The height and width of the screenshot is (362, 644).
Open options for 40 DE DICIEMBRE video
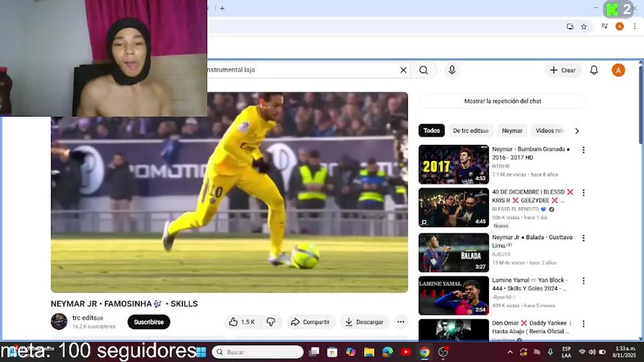point(584,193)
